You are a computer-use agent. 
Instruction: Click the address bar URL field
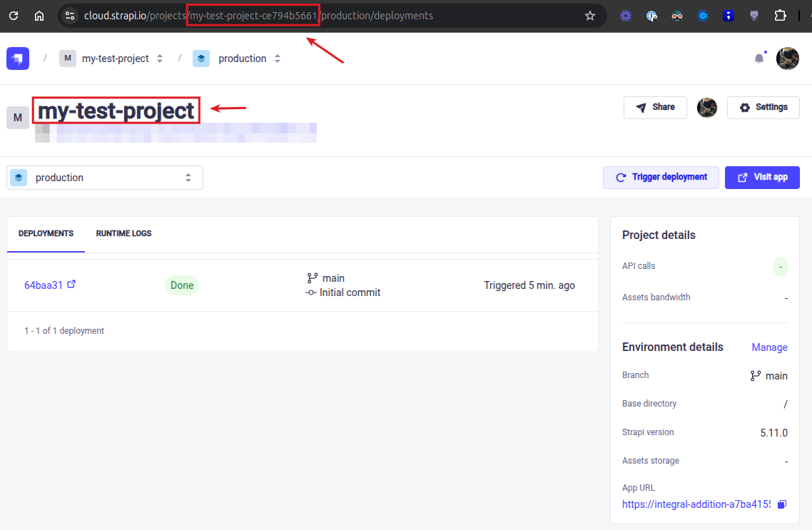pyautogui.click(x=331, y=16)
